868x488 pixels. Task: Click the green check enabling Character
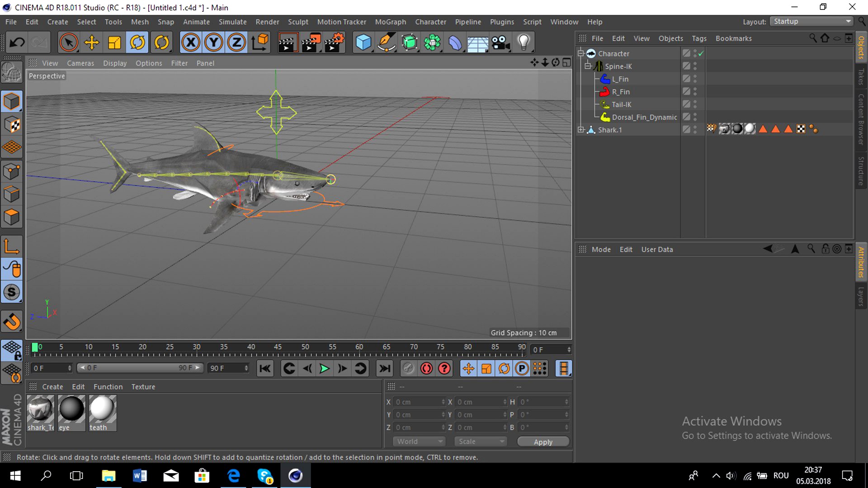point(701,53)
